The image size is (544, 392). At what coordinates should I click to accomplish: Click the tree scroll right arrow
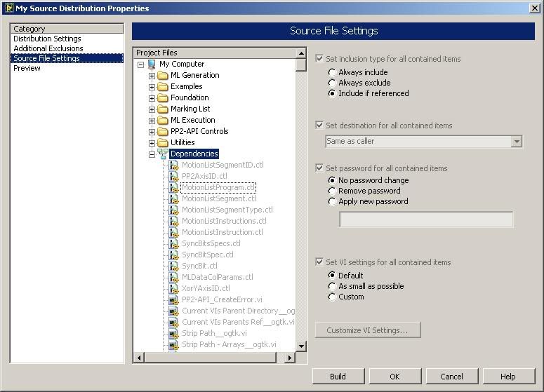pyautogui.click(x=290, y=358)
